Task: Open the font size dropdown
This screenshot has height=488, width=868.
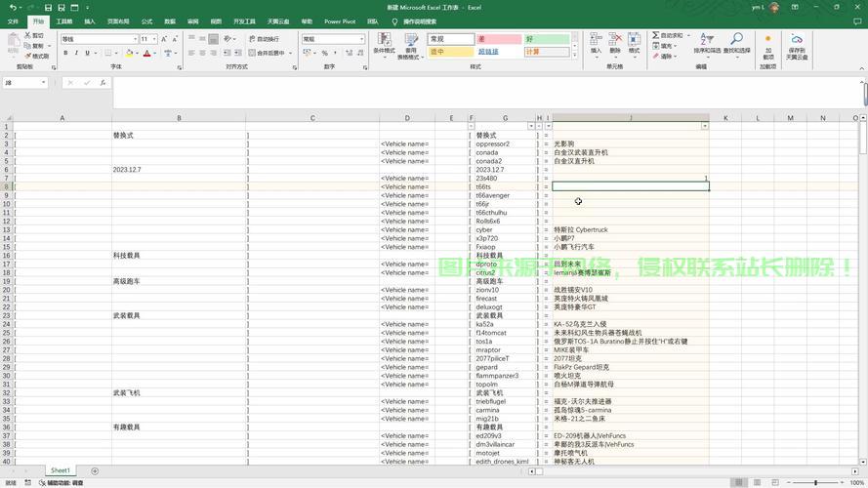Action: [x=154, y=39]
